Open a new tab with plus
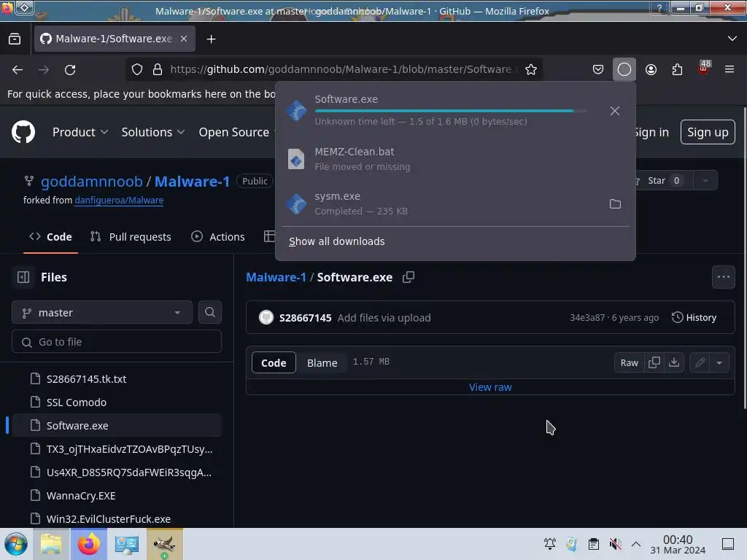This screenshot has height=560, width=747. tap(211, 39)
